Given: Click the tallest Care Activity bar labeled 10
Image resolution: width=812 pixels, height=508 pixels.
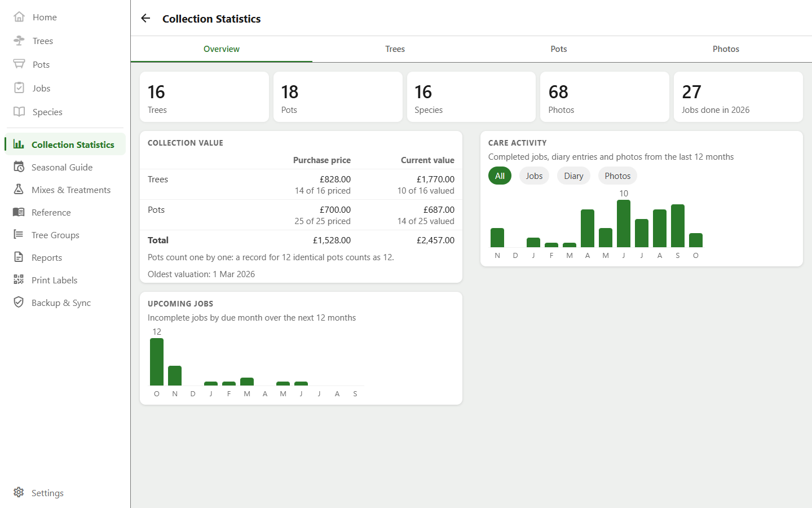Looking at the screenshot, I should [x=624, y=224].
